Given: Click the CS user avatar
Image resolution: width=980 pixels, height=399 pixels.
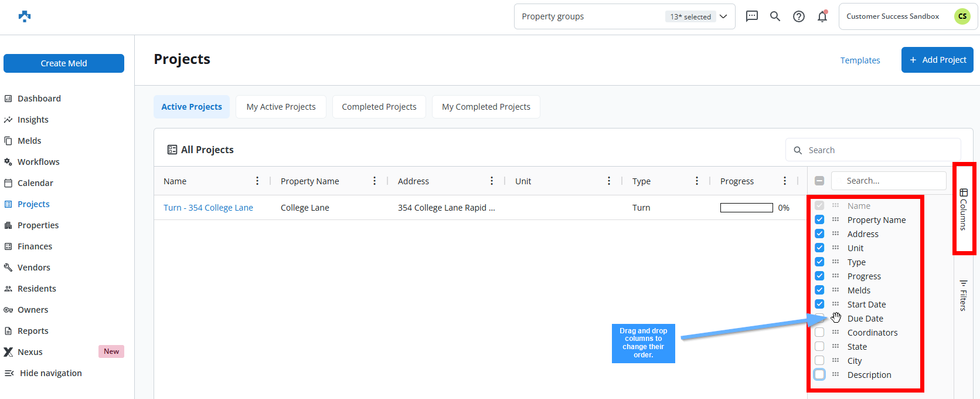Looking at the screenshot, I should [962, 16].
